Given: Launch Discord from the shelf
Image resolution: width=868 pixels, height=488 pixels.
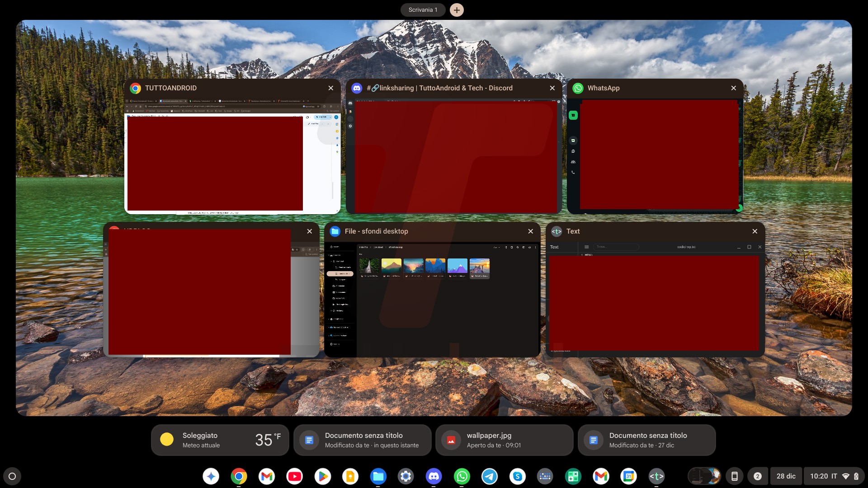Looking at the screenshot, I should (434, 476).
